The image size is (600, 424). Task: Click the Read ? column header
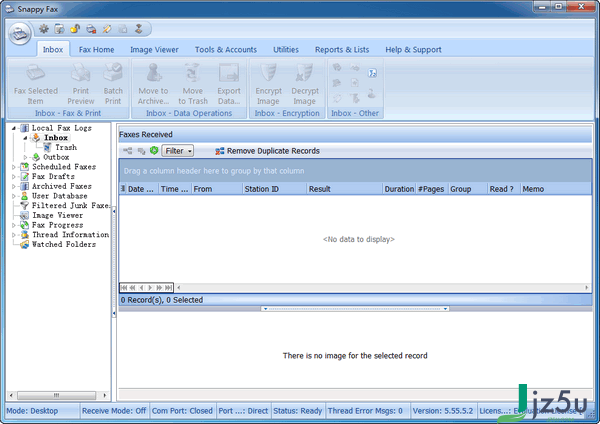504,189
